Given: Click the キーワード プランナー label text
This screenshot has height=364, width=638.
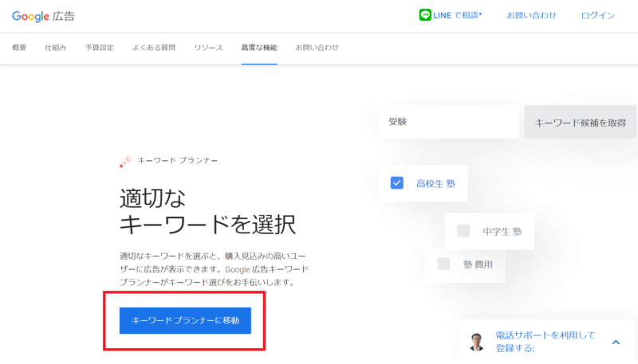Looking at the screenshot, I should point(177,160).
